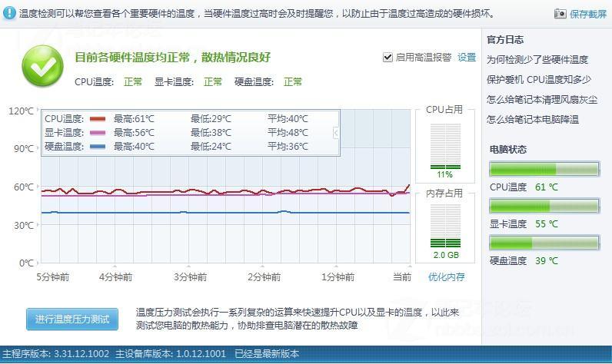Start the test with 进行温度压力测试 button
612x364 pixels.
[72, 319]
